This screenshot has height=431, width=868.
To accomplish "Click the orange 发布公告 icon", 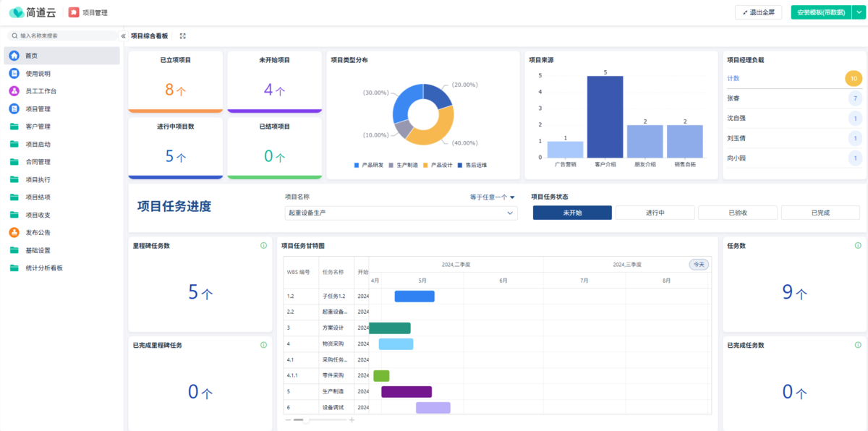I will tap(14, 233).
